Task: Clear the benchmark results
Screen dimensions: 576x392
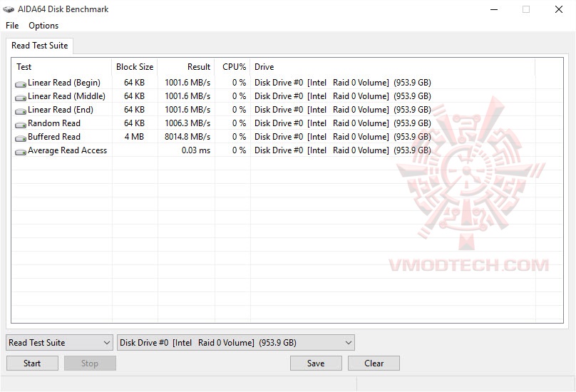Action: (x=374, y=363)
